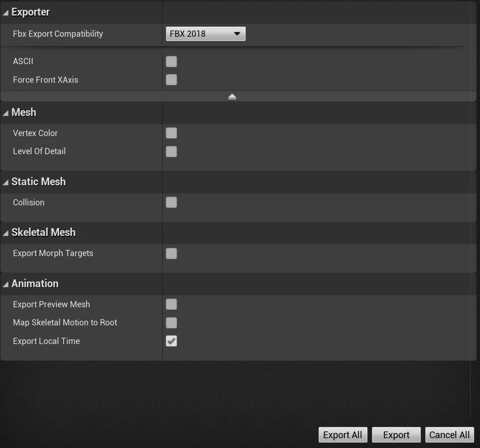Enable Force Front XAxis export
This screenshot has width=480, height=448.
click(x=171, y=80)
